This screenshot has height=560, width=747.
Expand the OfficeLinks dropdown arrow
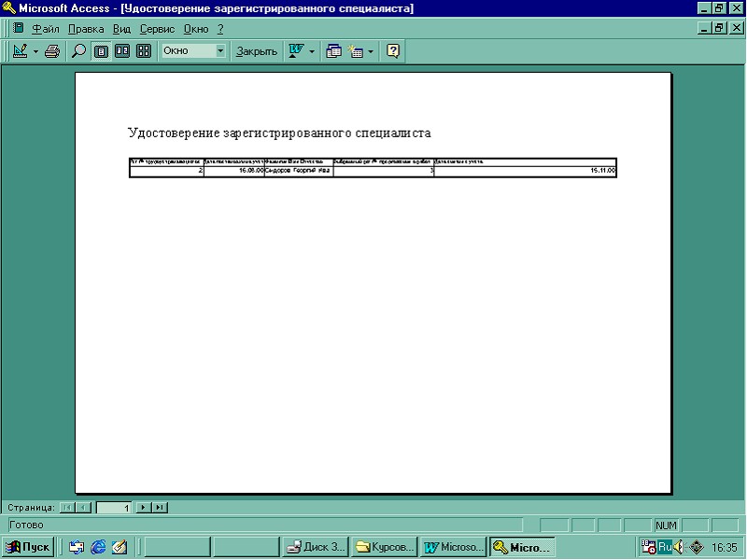pos(312,51)
